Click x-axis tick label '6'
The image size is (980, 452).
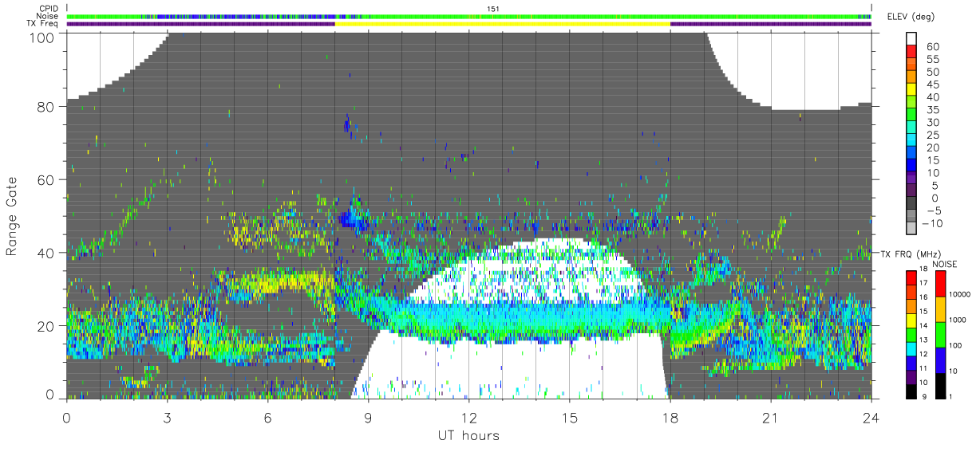pyautogui.click(x=267, y=417)
